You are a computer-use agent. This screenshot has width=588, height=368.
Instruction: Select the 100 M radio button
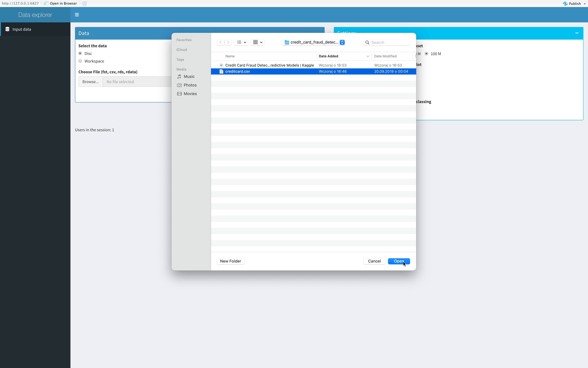click(x=426, y=54)
